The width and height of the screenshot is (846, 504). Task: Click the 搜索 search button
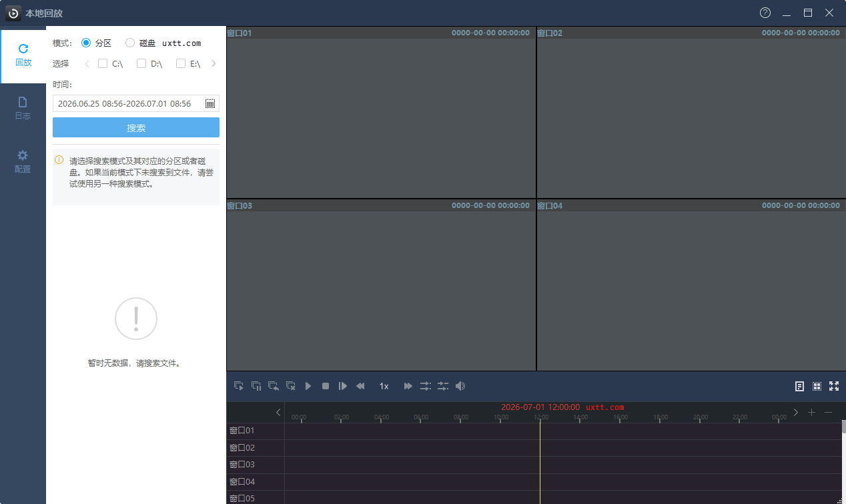point(136,127)
